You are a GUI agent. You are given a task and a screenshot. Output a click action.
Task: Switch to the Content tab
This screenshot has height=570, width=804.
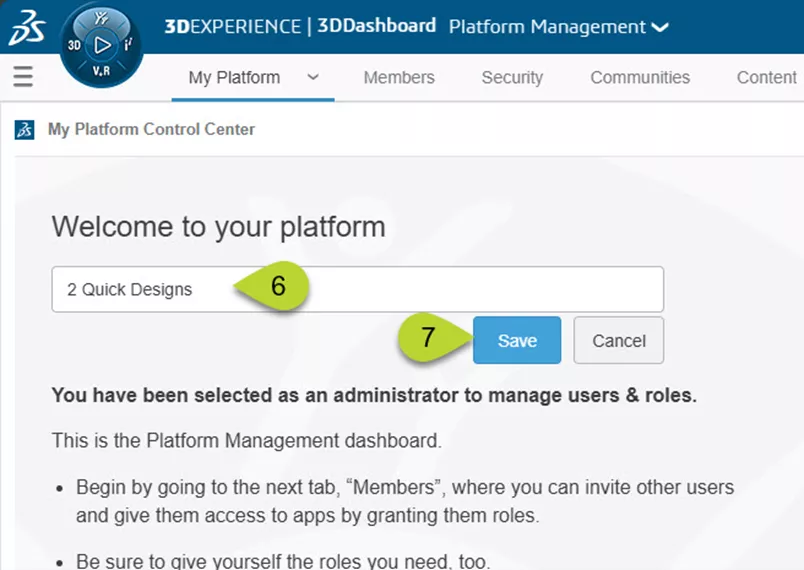[x=766, y=77]
